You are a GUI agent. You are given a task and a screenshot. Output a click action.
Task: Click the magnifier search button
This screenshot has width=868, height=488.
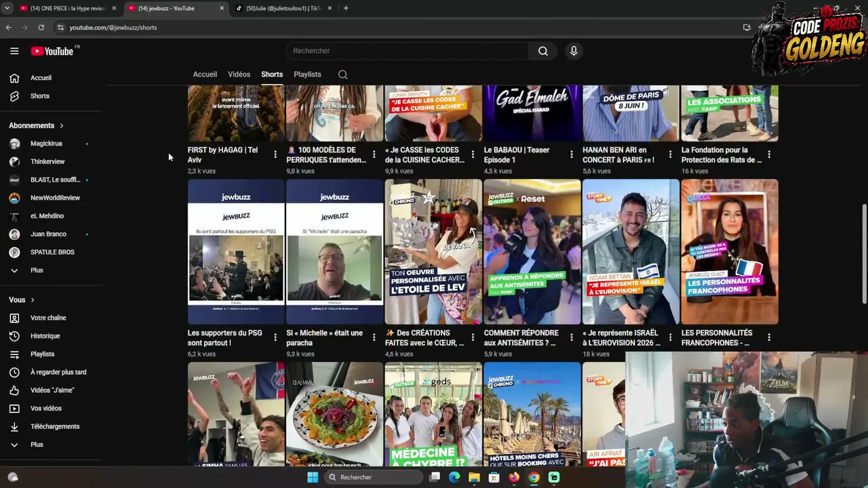(x=543, y=51)
